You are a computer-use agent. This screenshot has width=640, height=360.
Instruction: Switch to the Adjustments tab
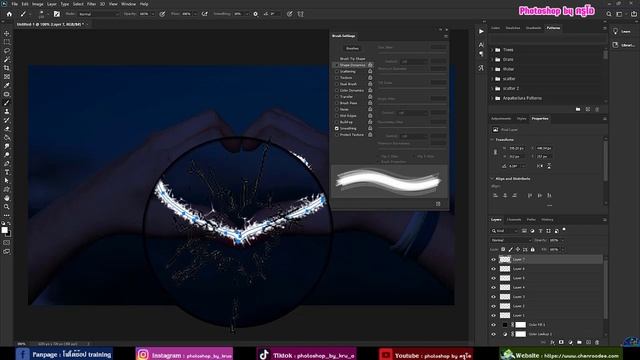click(501, 118)
